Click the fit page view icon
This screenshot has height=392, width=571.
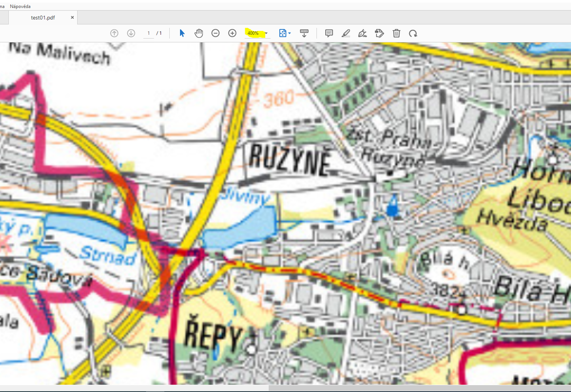282,33
